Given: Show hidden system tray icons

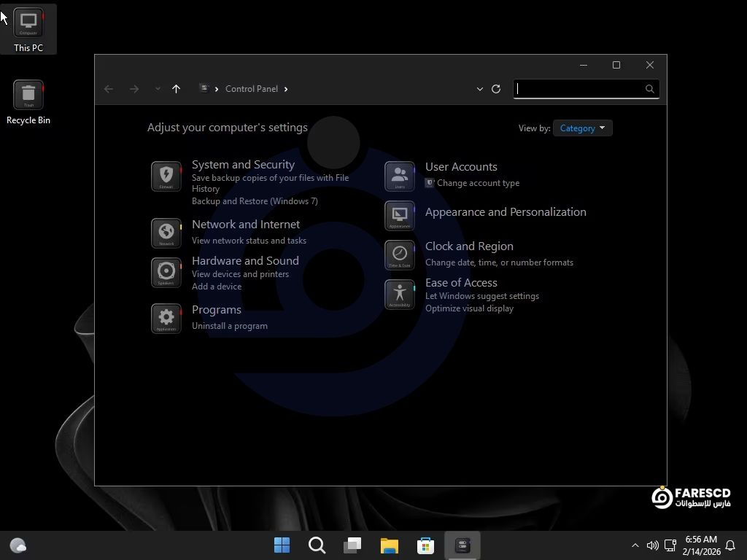Looking at the screenshot, I should [x=635, y=545].
